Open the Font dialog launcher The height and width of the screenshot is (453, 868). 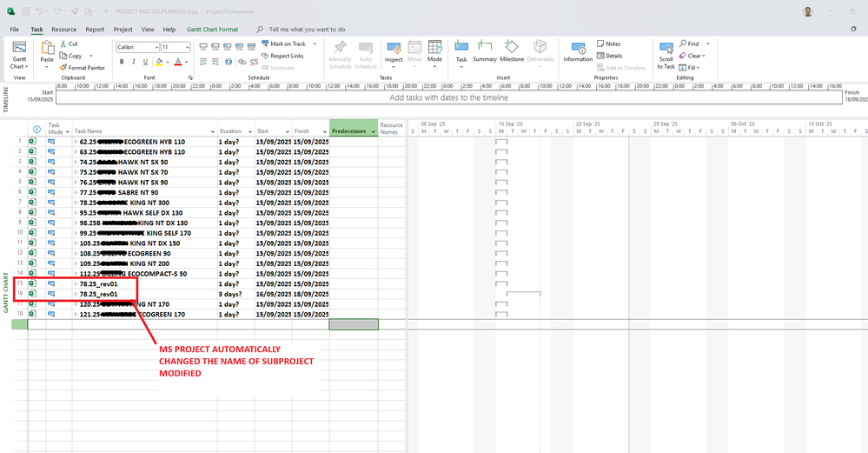tap(190, 78)
